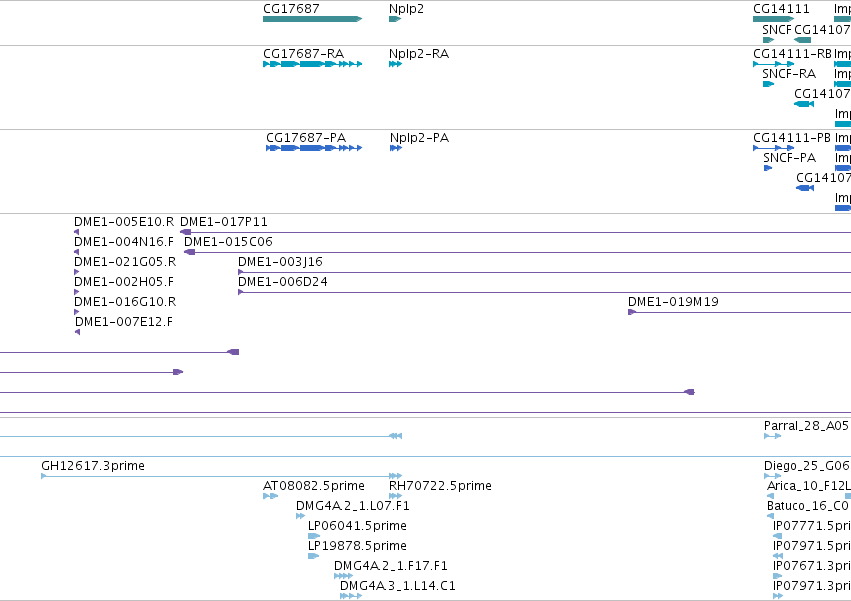The image size is (851, 601).
Task: Select the DME1-019M19 clone glyph
Action: (739, 312)
